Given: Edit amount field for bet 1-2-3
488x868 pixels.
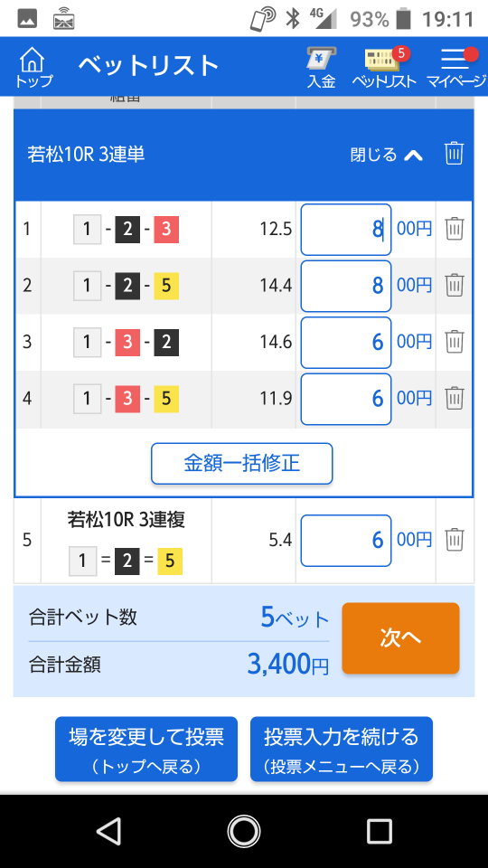Looking at the screenshot, I should point(346,229).
